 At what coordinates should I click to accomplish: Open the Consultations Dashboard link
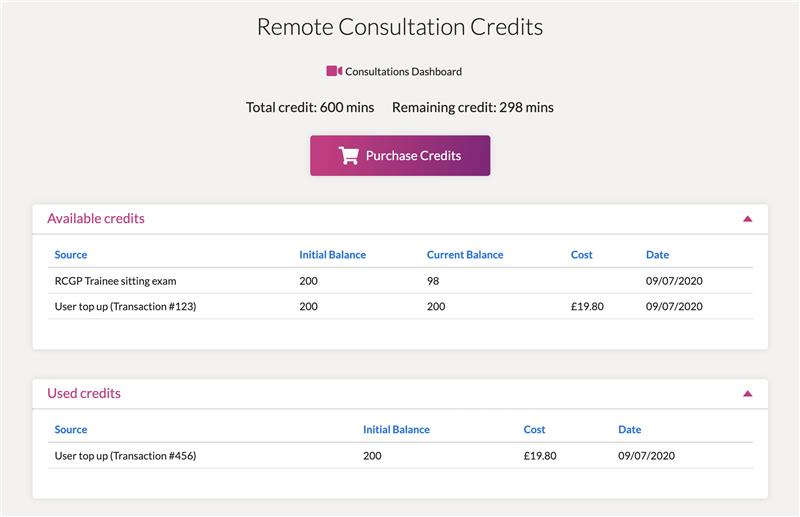click(403, 71)
